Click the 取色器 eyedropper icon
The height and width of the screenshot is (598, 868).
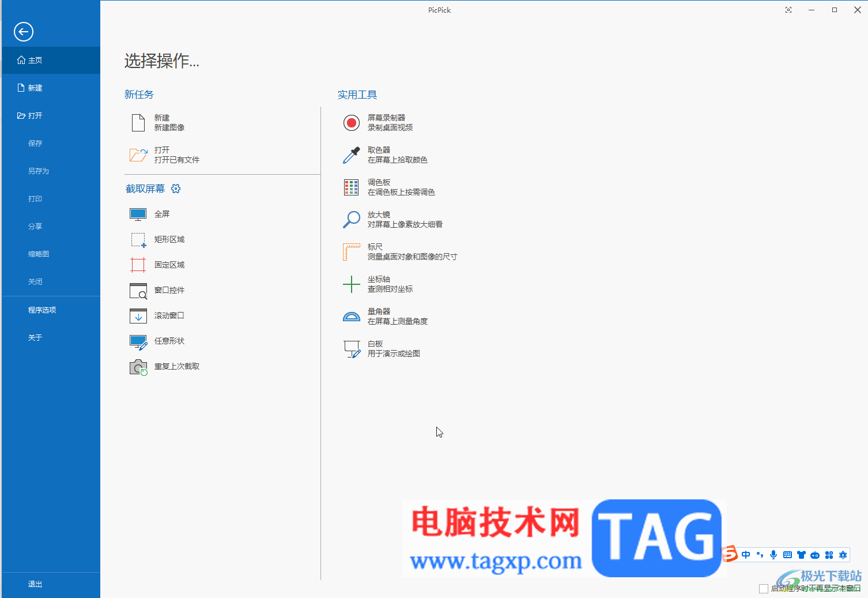pos(352,155)
